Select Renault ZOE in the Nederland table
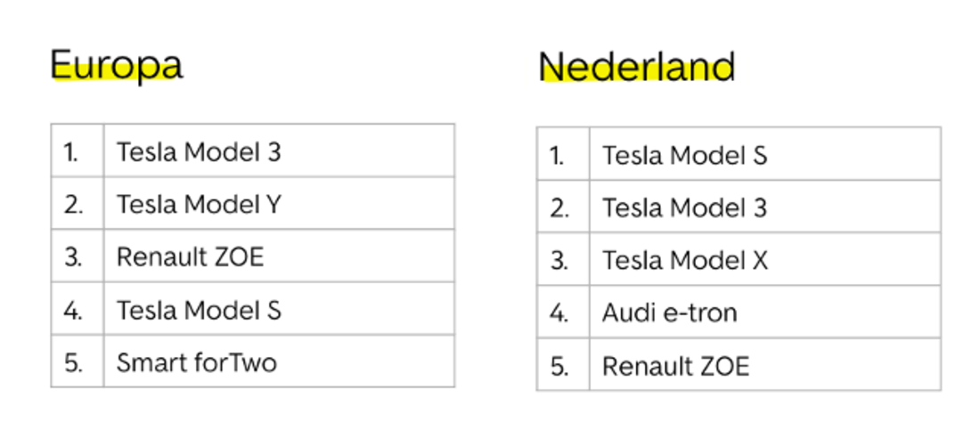The image size is (980, 438). (x=675, y=366)
